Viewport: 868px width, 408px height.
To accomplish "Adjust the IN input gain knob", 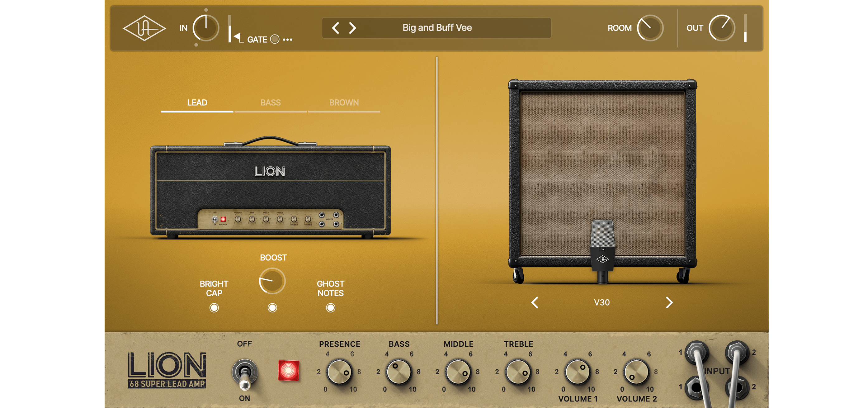I will tap(205, 28).
